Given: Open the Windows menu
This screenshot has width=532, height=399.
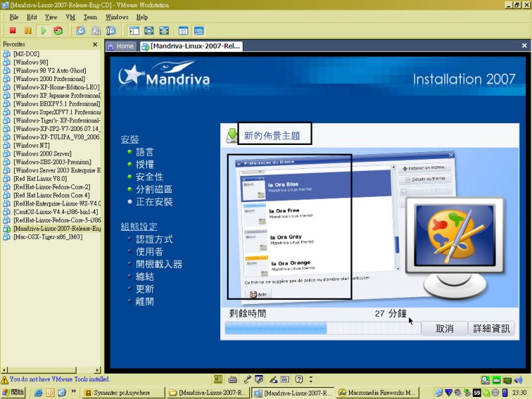Looking at the screenshot, I should 117,17.
